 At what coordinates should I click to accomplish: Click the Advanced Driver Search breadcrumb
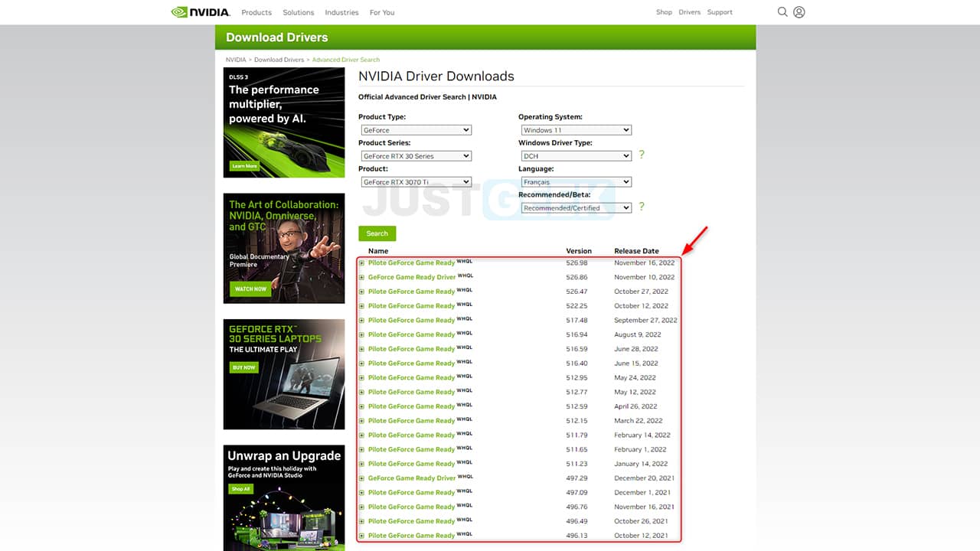[x=346, y=60]
